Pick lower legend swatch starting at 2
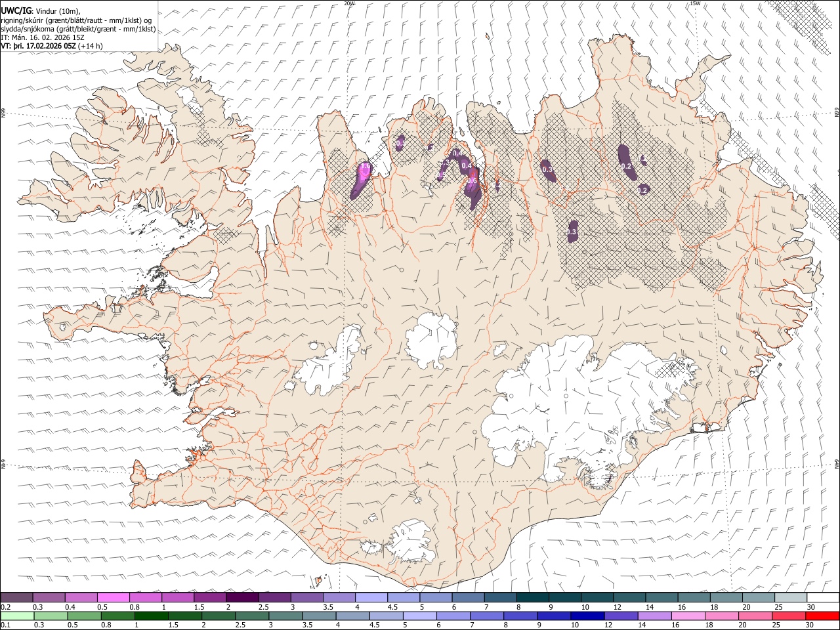This screenshot has width=840, height=630. pos(218,616)
